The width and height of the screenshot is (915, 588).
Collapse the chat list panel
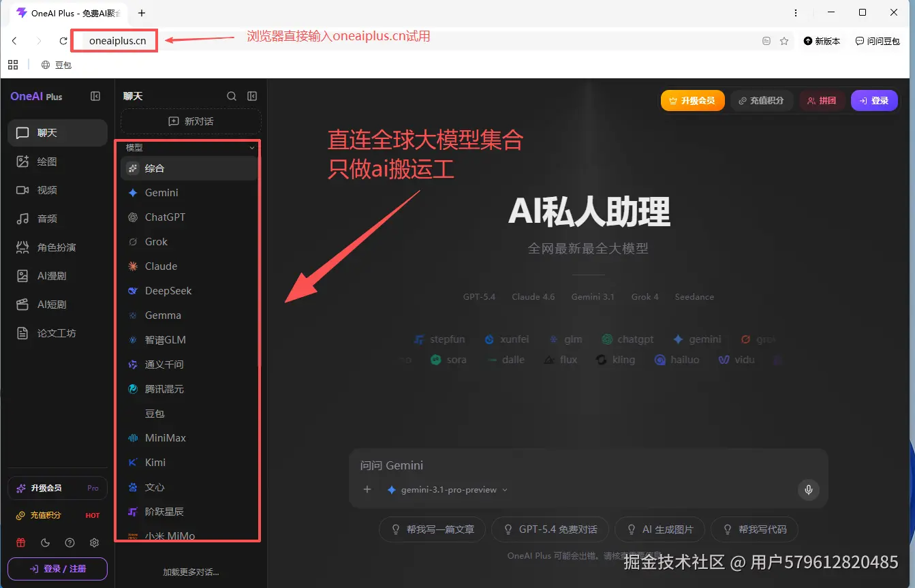tap(252, 96)
